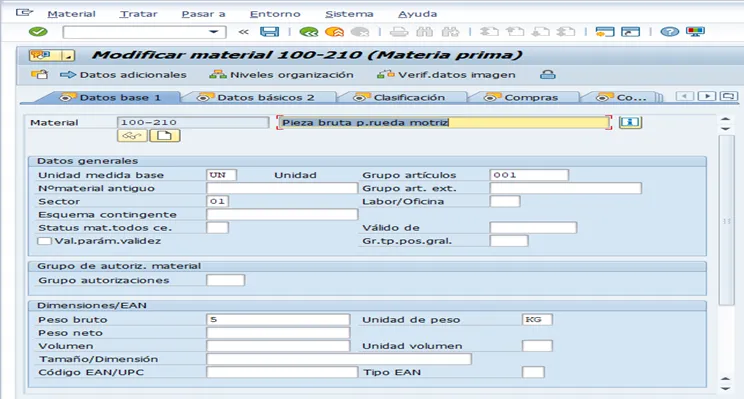This screenshot has width=744, height=399.
Task: Click the Grupo artículos field 001
Action: pos(529,175)
